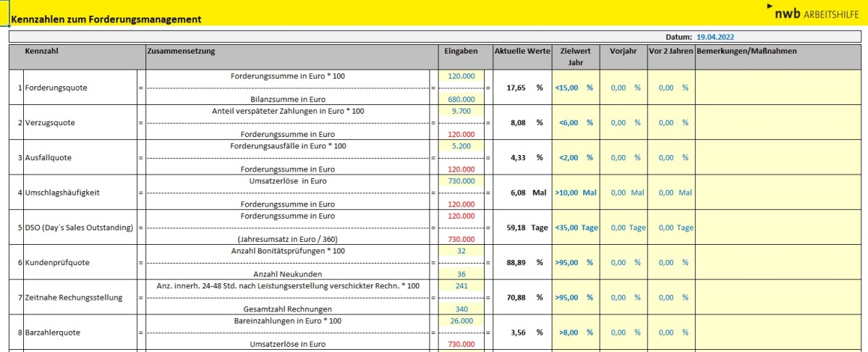Screen dimensions: 868x352
Task: Select the Eingaben column header
Action: tap(461, 51)
